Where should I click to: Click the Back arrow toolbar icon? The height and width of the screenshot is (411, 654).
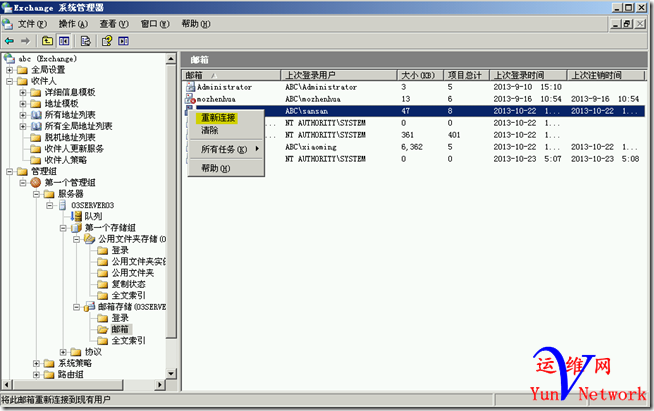click(x=9, y=41)
